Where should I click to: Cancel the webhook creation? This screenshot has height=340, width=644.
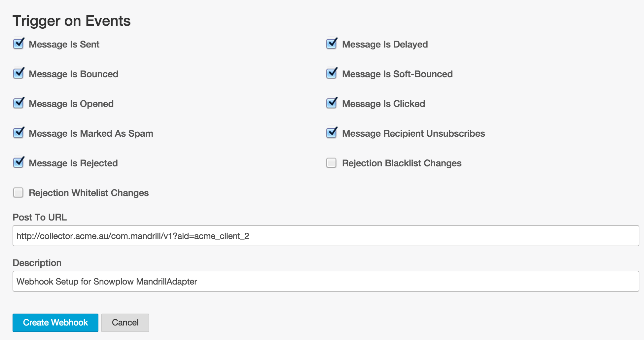click(125, 323)
